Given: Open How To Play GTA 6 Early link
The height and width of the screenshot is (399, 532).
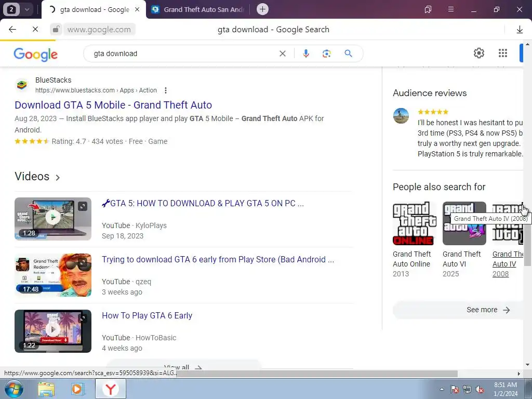Looking at the screenshot, I should pyautogui.click(x=147, y=315).
